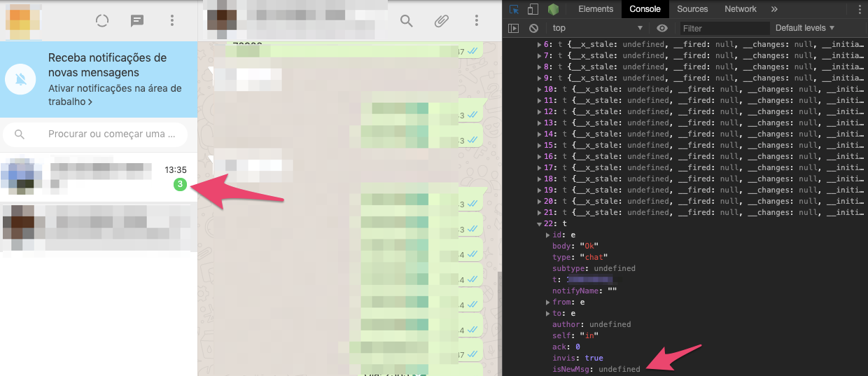Switch to the Elements tab
The width and height of the screenshot is (868, 376).
tap(596, 9)
